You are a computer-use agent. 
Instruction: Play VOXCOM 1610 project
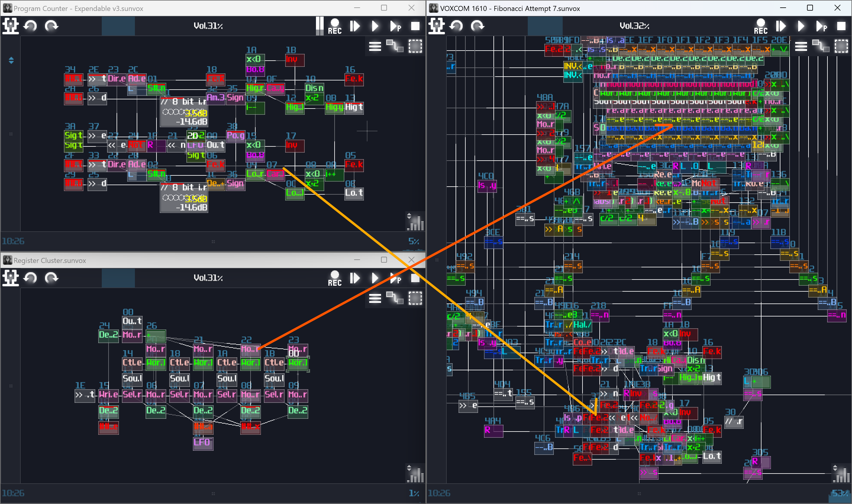(x=801, y=26)
